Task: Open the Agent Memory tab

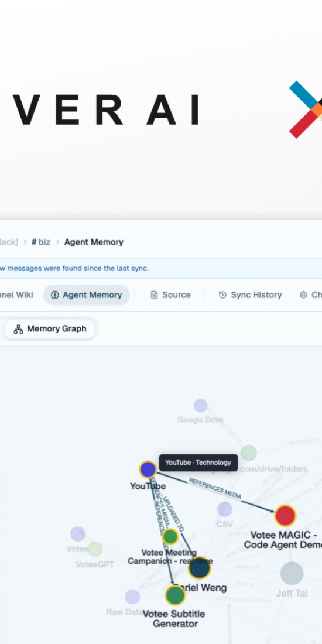Action: pyautogui.click(x=86, y=295)
